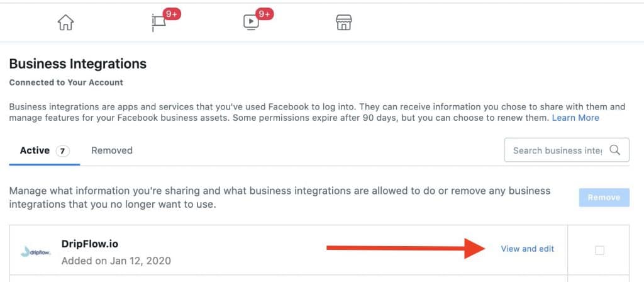Click the Connected to Your Account subtitle
Viewport: 644px width, 282px height.
[x=66, y=82]
